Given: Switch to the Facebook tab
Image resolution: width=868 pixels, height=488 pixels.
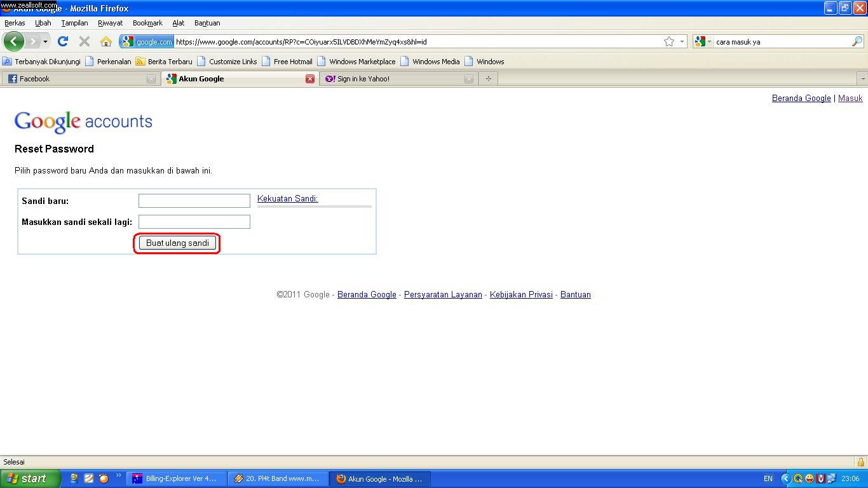Looking at the screenshot, I should pos(80,79).
